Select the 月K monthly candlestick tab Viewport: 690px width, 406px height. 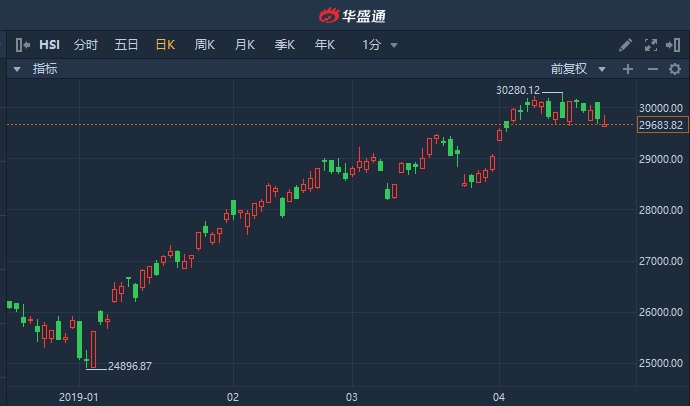point(245,45)
